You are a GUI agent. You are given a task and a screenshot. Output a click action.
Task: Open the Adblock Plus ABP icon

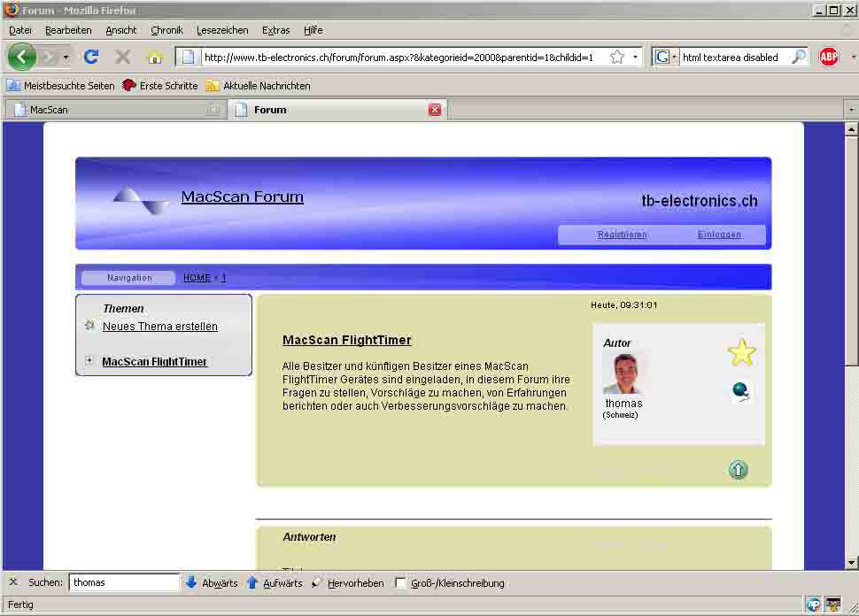[x=828, y=57]
